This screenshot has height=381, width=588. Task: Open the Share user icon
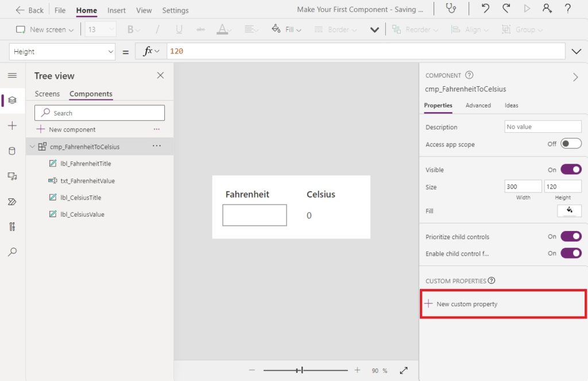pos(547,9)
